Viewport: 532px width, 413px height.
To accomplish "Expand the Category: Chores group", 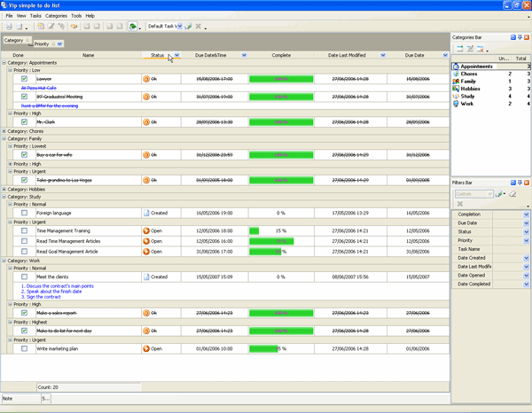I will coord(4,131).
